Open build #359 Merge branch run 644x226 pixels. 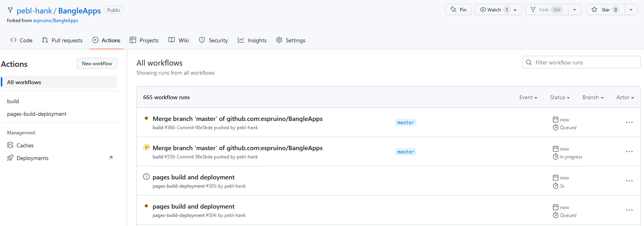tap(237, 148)
